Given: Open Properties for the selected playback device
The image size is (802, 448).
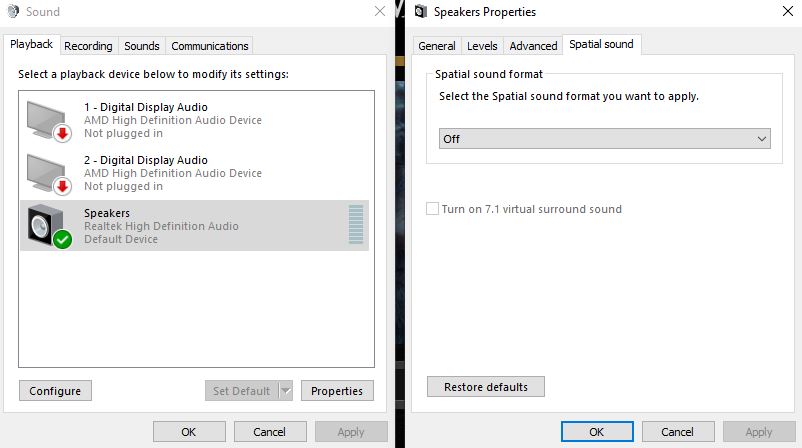Looking at the screenshot, I should click(337, 391).
